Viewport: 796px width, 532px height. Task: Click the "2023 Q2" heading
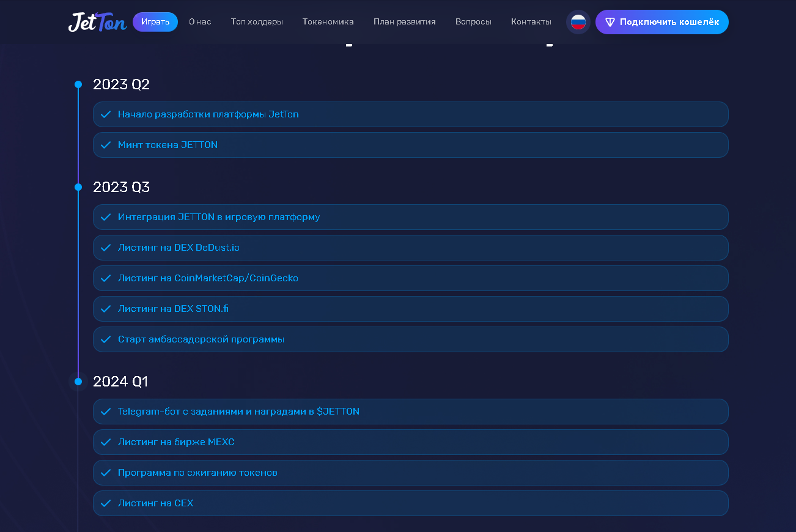[121, 84]
